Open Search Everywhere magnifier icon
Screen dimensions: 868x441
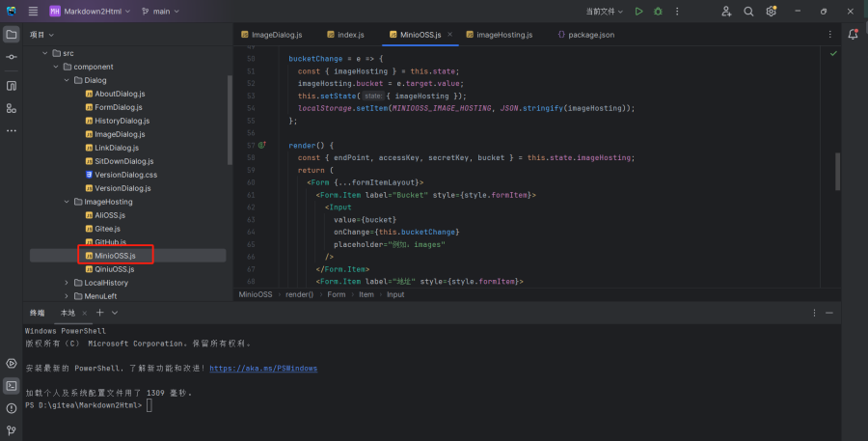pos(748,12)
